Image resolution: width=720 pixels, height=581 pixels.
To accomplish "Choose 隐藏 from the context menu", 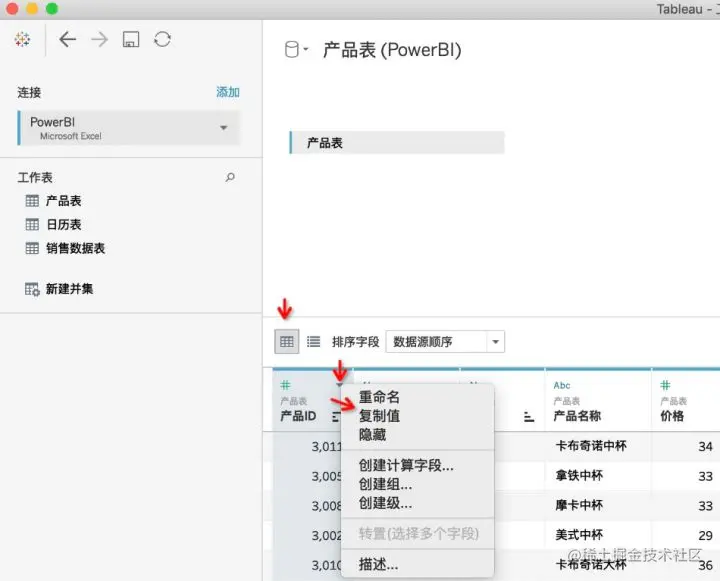I will click(x=372, y=434).
